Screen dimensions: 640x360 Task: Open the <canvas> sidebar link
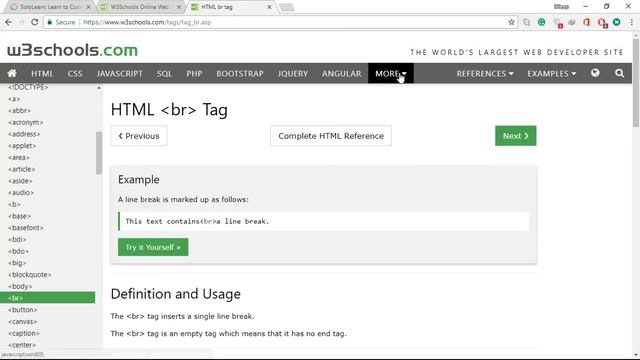coord(22,322)
